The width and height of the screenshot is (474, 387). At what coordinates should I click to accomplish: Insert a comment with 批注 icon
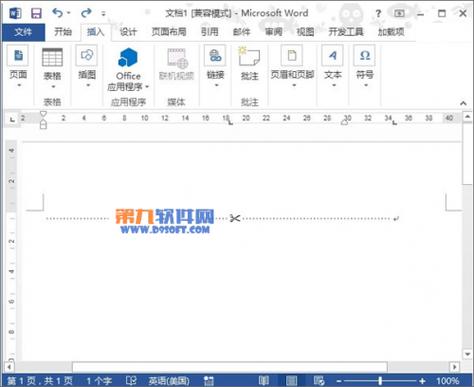click(249, 64)
